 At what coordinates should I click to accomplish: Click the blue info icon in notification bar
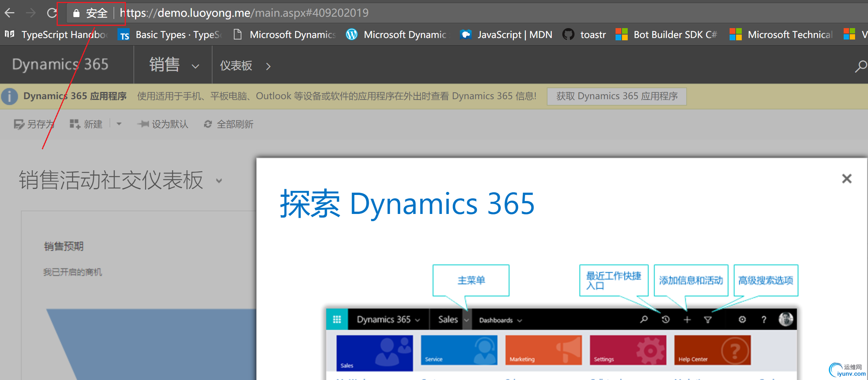10,96
